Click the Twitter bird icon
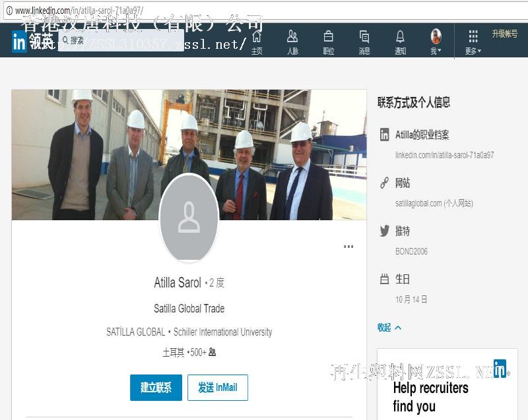The width and height of the screenshot is (528, 420). [x=384, y=231]
